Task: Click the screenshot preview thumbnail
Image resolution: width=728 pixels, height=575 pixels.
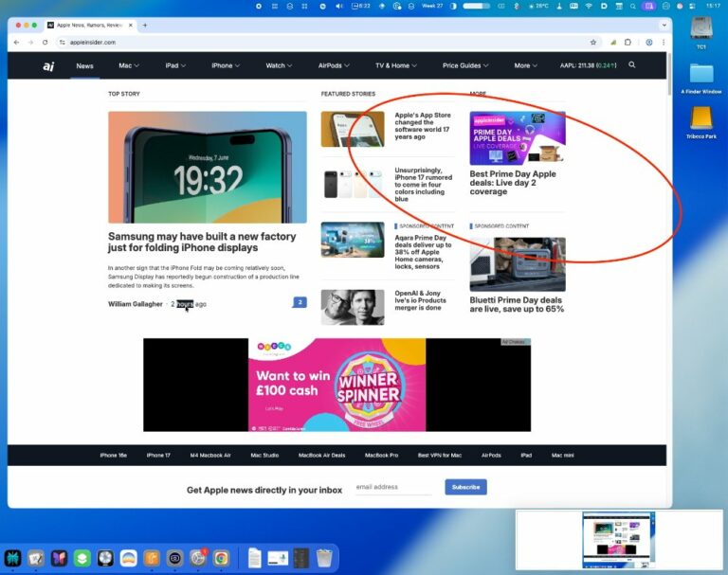Action: point(618,540)
